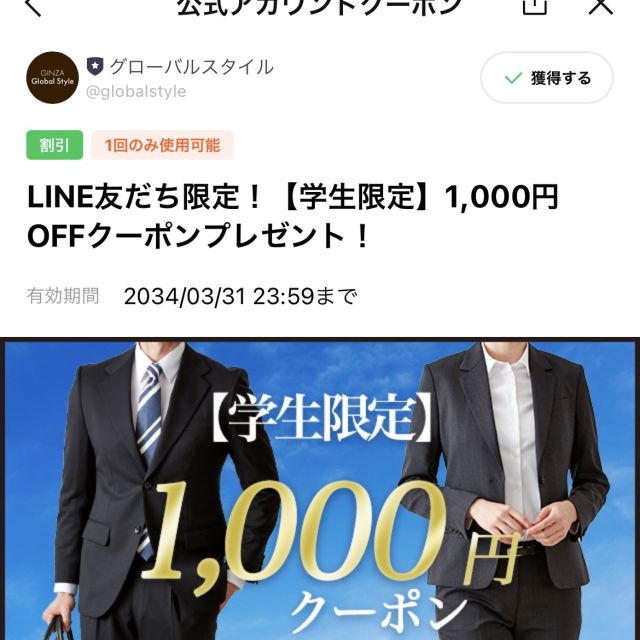This screenshot has width=640, height=640.
Task: Open the share icon
Action: click(535, 6)
